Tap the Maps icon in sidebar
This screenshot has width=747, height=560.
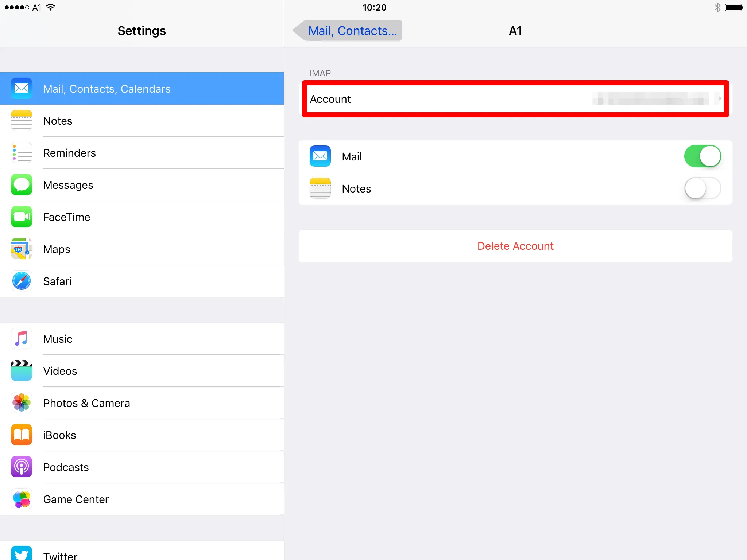point(22,249)
